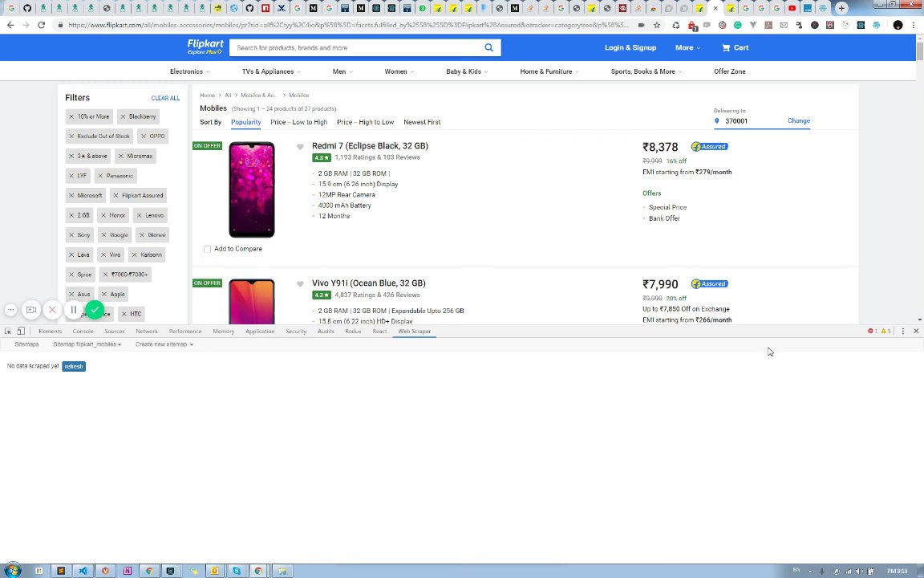
Task: Click green checkmark recorder button
Action: click(95, 310)
